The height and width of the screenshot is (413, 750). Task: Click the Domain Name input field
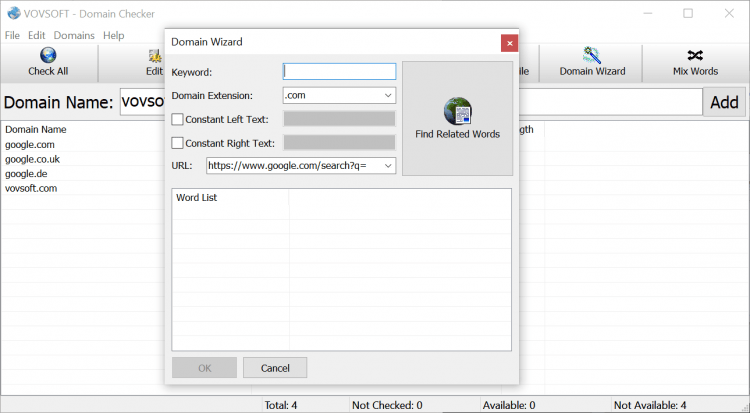click(x=411, y=101)
